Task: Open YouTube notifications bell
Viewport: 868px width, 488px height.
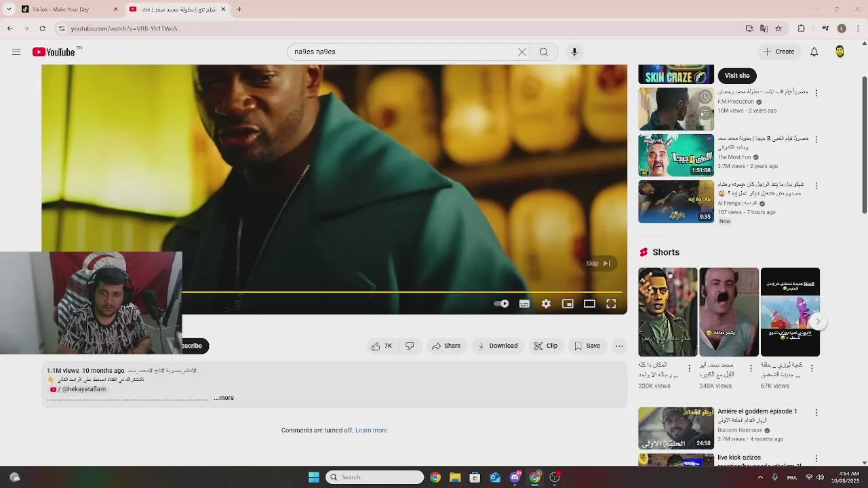Action: point(814,52)
